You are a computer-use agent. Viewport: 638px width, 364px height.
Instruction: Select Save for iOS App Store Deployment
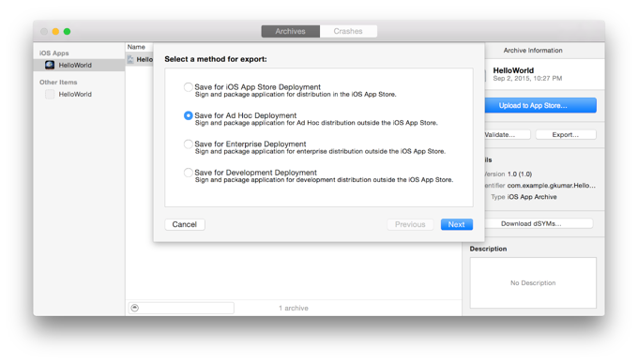tap(188, 87)
